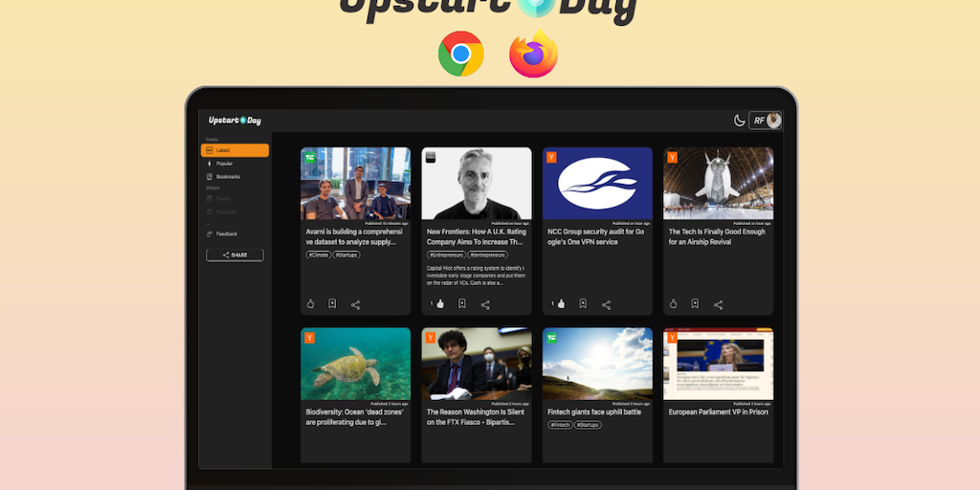
Task: Bookmark the Airship Revival article
Action: coord(695,303)
